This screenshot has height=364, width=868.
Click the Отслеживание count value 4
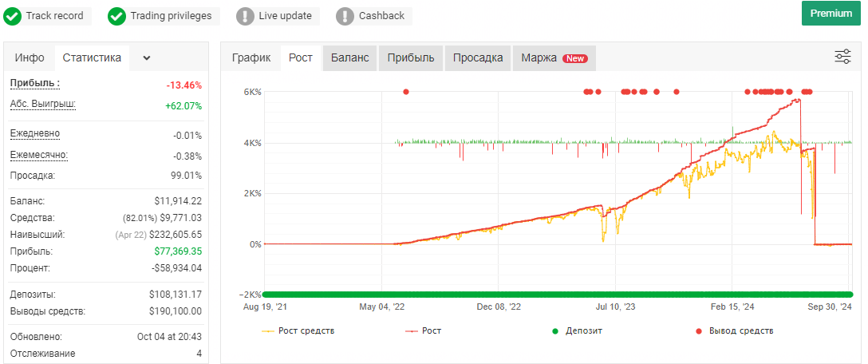coord(199,354)
